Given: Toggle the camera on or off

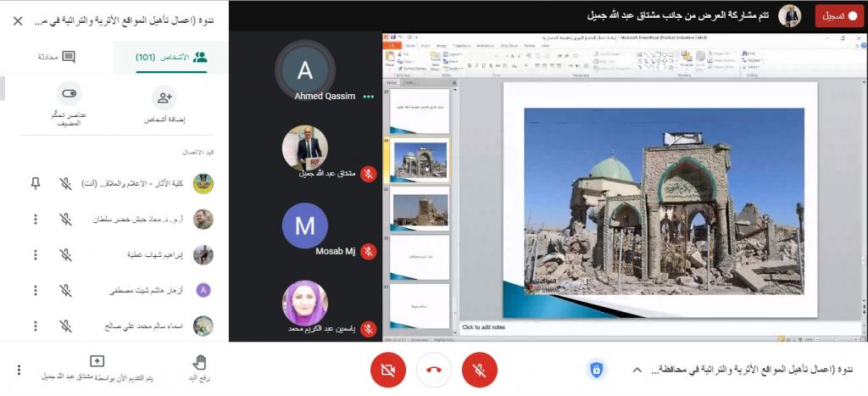Looking at the screenshot, I should 388,370.
